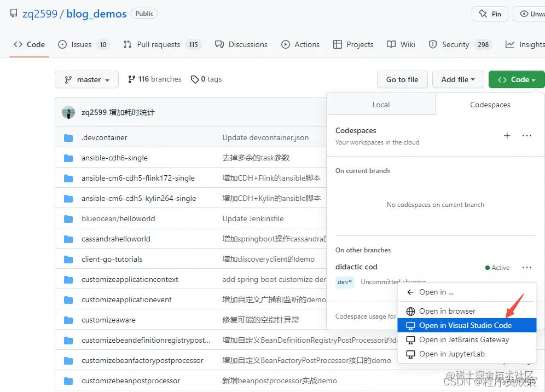Choose Open in JetBrains Gateway

tap(467, 339)
